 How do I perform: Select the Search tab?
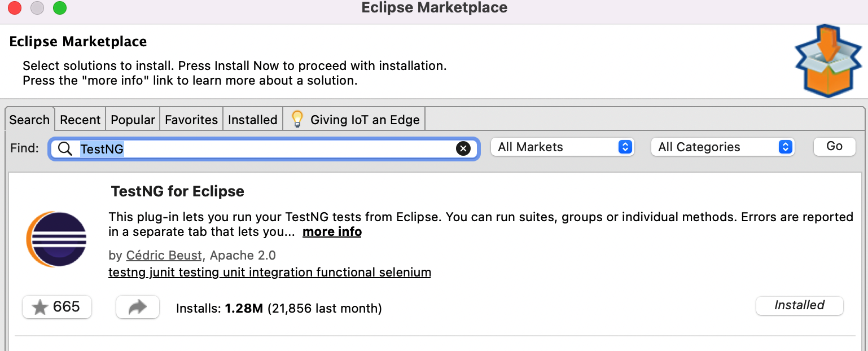(29, 120)
